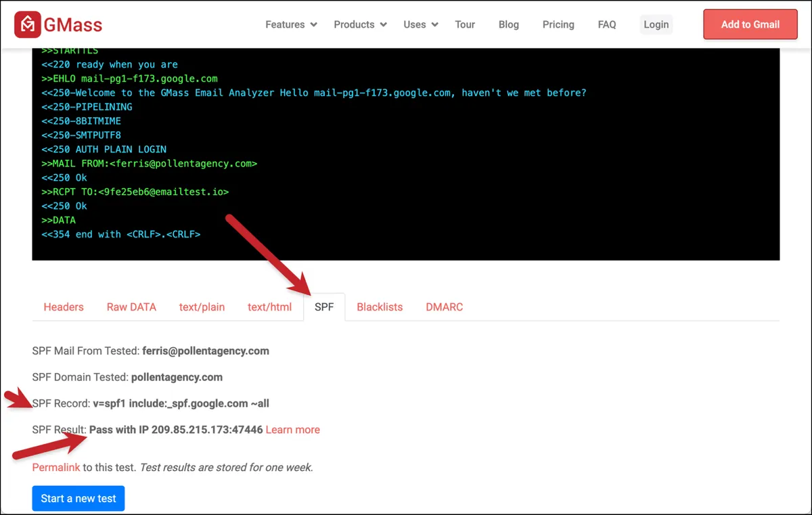Expand the Products dropdown menu

[x=360, y=24]
